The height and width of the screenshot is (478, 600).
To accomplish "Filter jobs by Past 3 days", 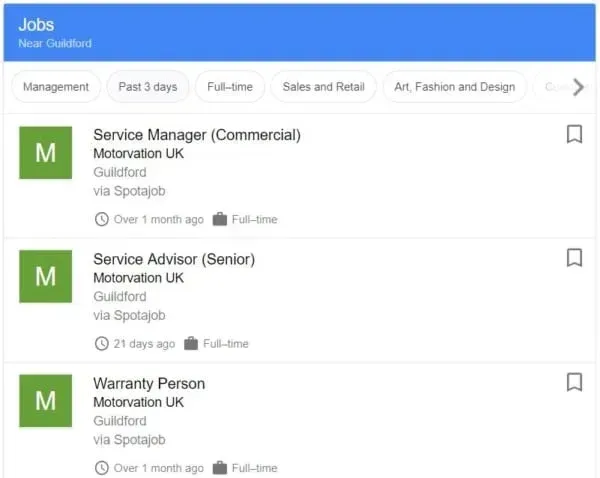I will pos(148,87).
